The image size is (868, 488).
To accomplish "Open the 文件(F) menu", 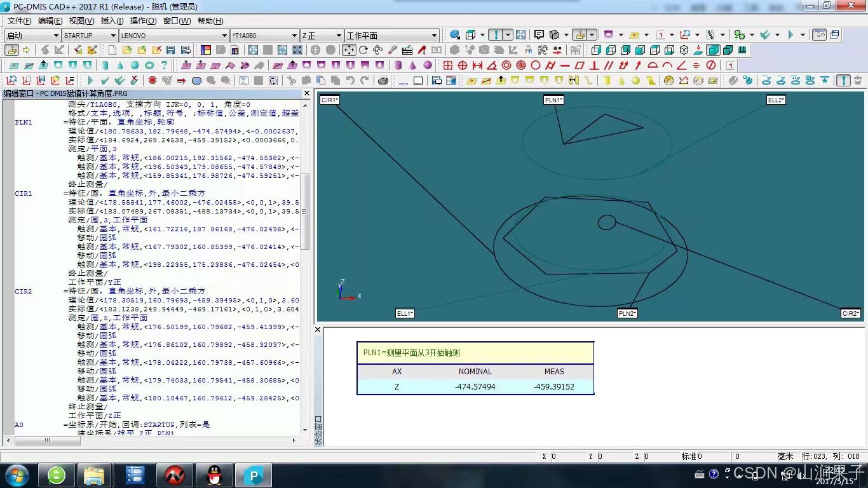I will point(20,21).
